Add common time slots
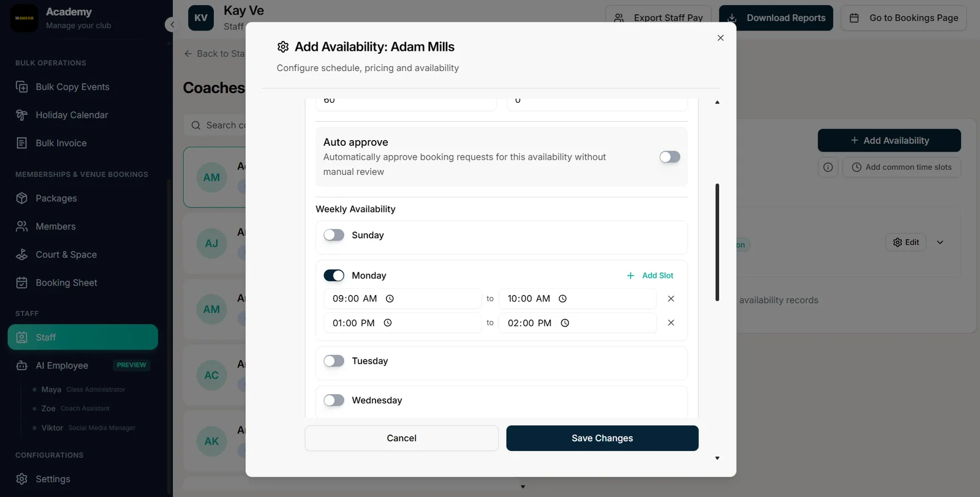 click(902, 167)
